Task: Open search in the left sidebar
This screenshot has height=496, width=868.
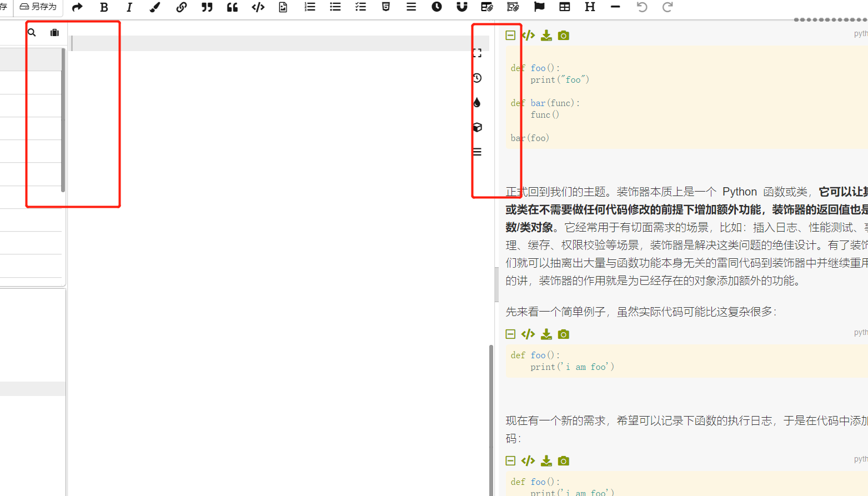Action: (x=31, y=32)
